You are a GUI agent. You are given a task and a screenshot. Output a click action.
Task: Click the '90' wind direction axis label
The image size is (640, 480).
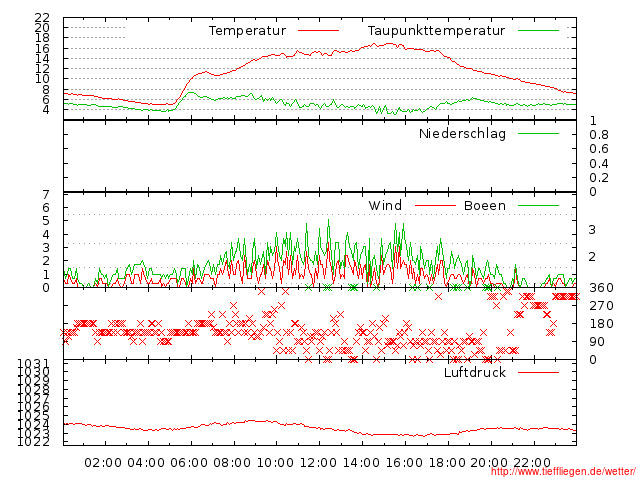click(x=597, y=342)
